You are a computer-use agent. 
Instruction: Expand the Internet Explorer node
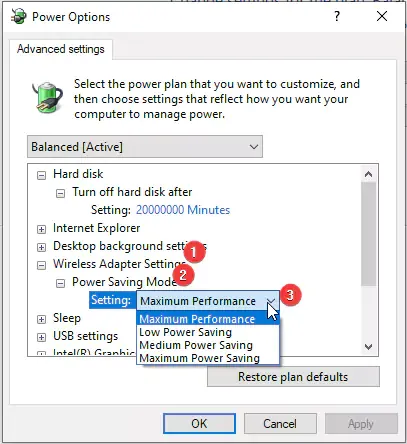click(x=41, y=229)
